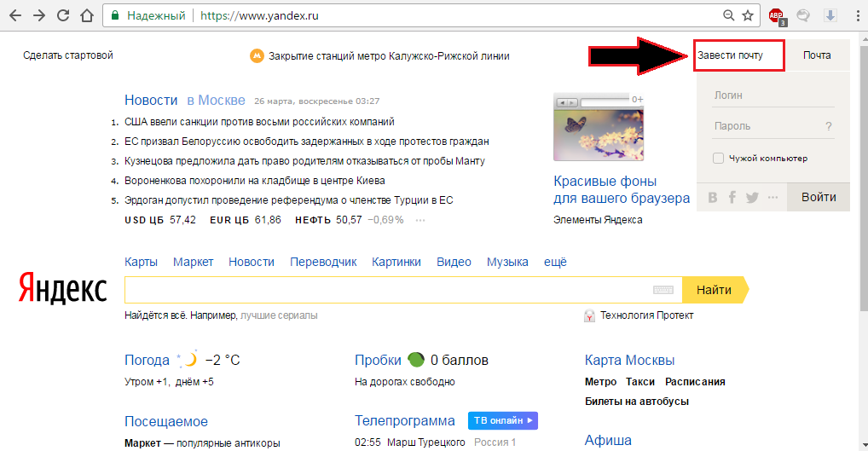Click the butterfly browser theme thumbnail

[x=599, y=127]
